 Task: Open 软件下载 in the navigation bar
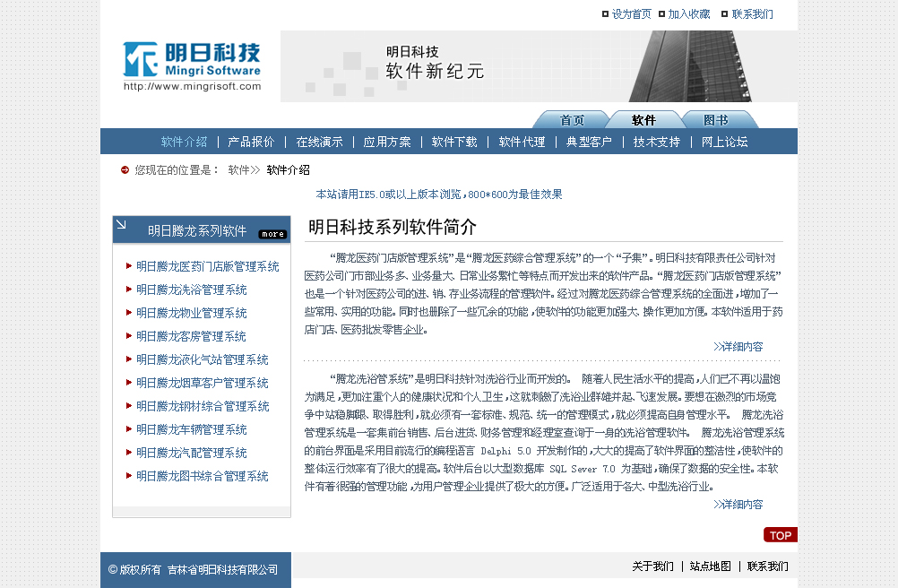[454, 142]
